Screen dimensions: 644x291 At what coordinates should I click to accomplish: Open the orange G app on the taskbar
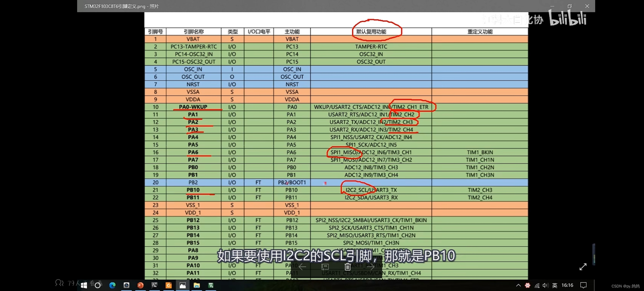pyautogui.click(x=169, y=285)
